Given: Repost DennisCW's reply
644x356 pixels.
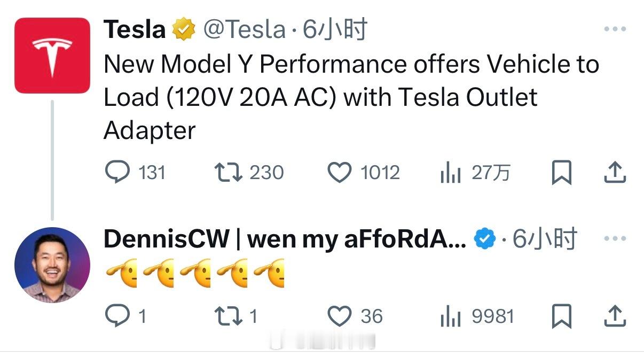Looking at the screenshot, I should tap(227, 316).
